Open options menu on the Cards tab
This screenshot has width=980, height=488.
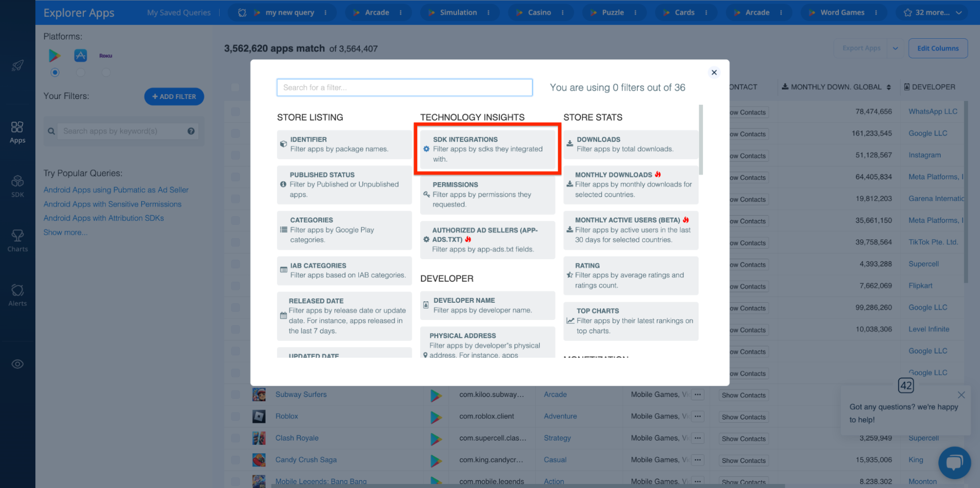706,13
